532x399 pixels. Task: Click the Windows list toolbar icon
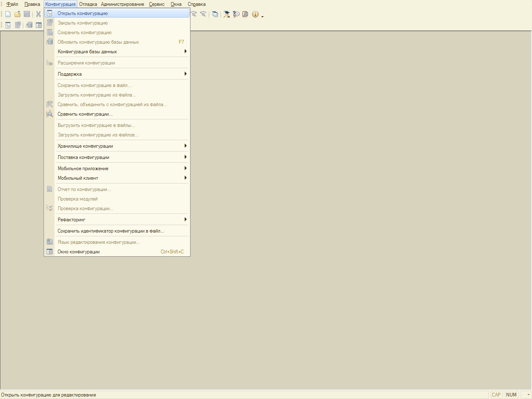215,14
